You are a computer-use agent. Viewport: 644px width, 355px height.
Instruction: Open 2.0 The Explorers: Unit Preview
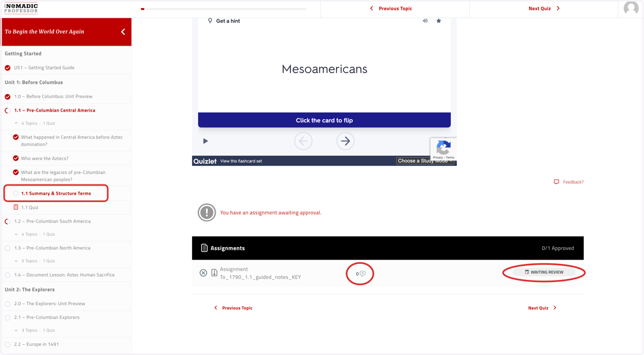49,304
